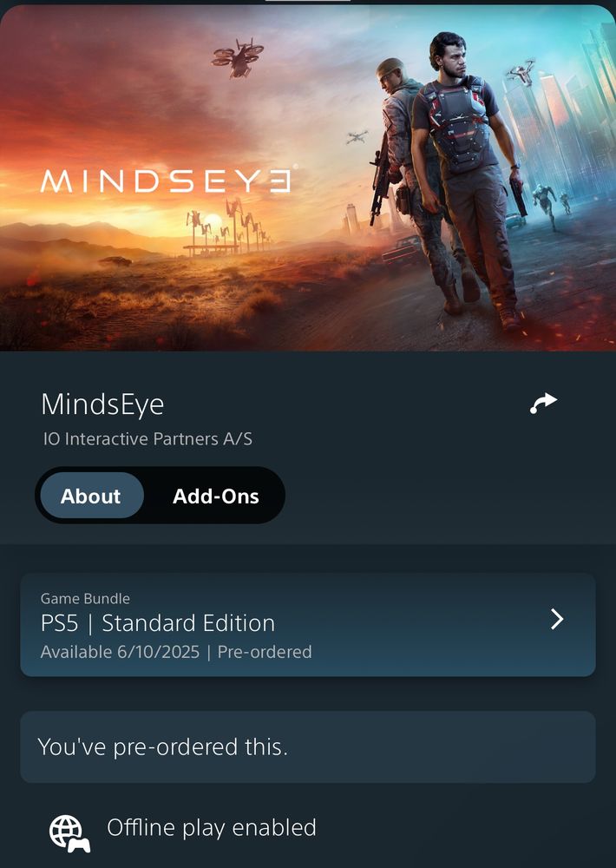Viewport: 616px width, 868px height.
Task: Tap the Game Bundle label on the card
Action: click(85, 598)
